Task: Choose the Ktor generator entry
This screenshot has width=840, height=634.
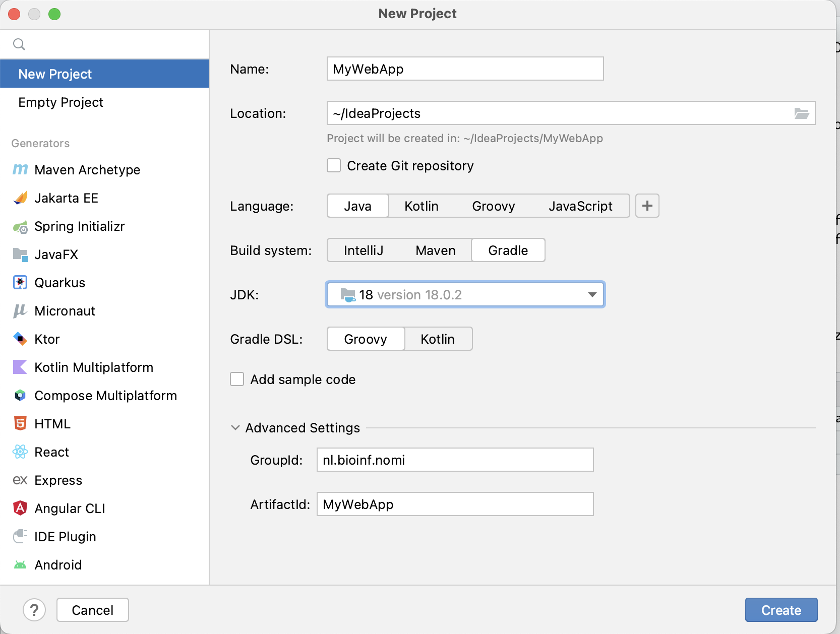Action: click(x=104, y=339)
